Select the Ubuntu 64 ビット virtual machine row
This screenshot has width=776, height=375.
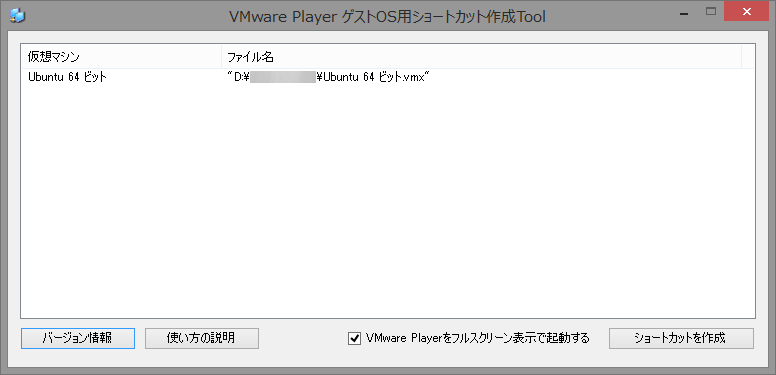click(x=388, y=77)
